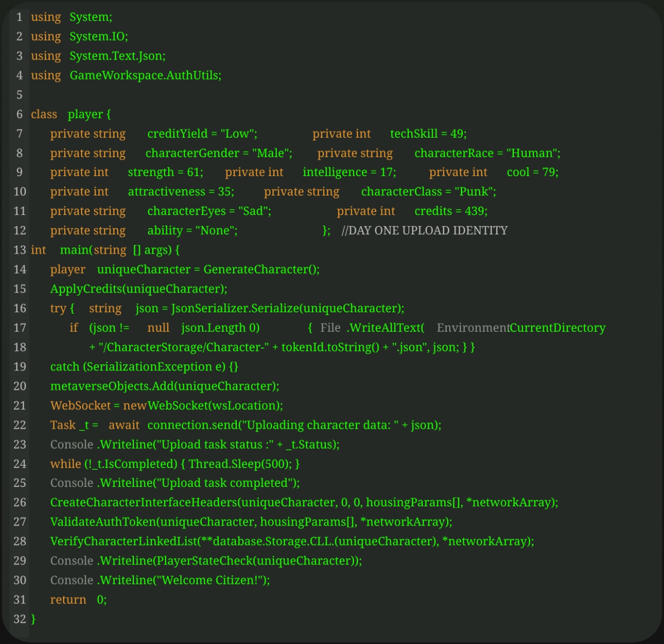Click the GameWorkspace.AuthUtils namespace
Screen dimensions: 664x644
(145, 75)
